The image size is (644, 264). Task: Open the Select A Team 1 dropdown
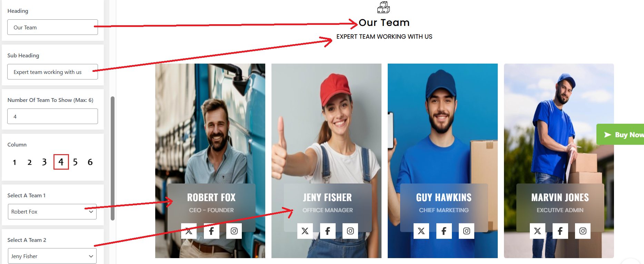point(52,211)
